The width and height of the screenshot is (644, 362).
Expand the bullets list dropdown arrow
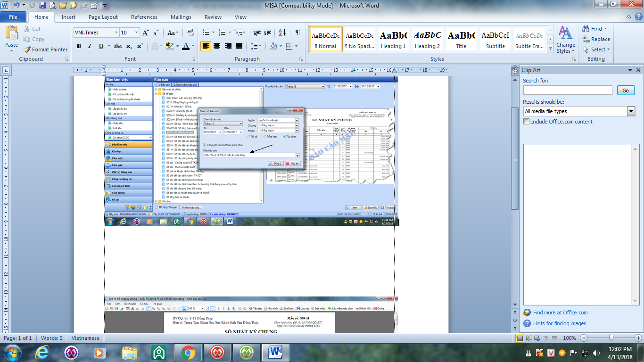[213, 33]
